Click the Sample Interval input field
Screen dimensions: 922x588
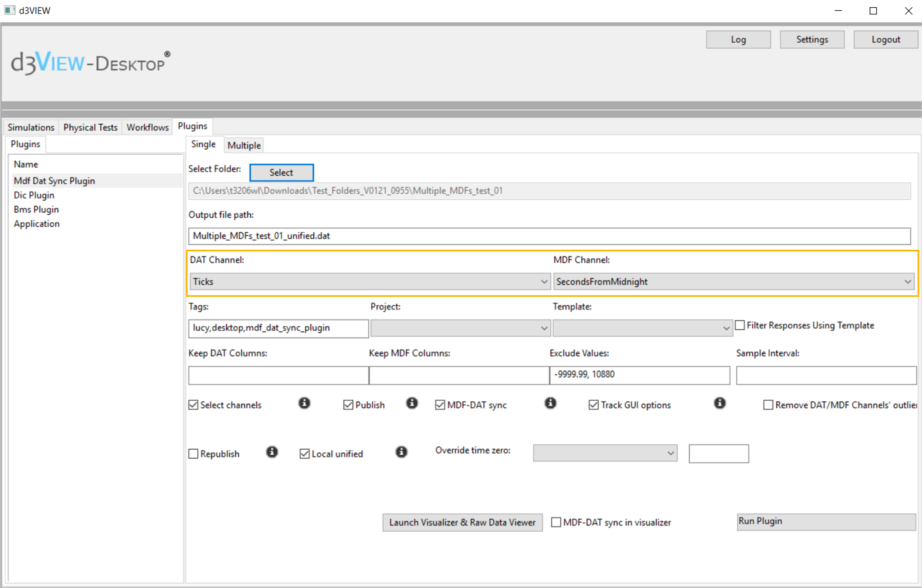pyautogui.click(x=826, y=375)
